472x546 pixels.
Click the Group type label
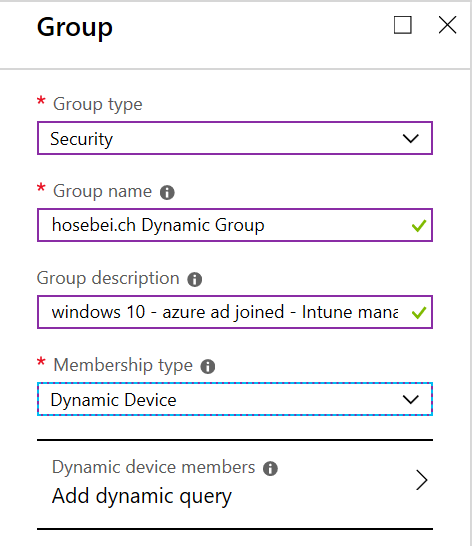click(x=98, y=104)
